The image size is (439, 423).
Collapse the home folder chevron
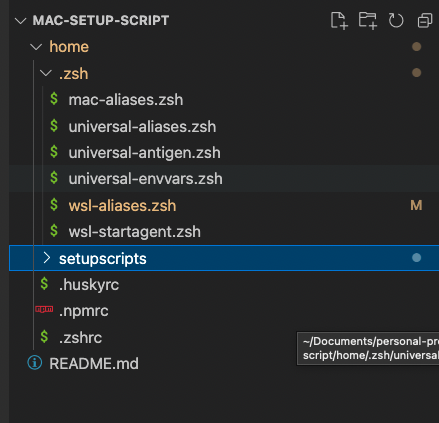point(36,47)
